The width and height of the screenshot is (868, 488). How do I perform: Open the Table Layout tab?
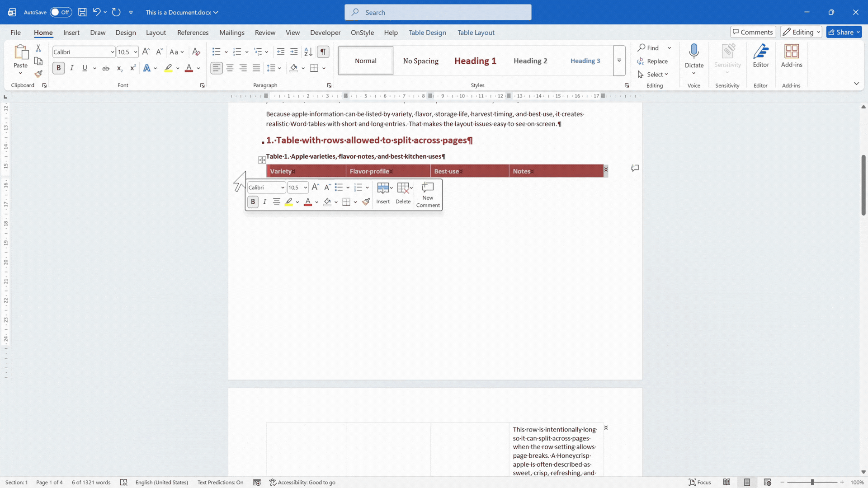(x=476, y=33)
